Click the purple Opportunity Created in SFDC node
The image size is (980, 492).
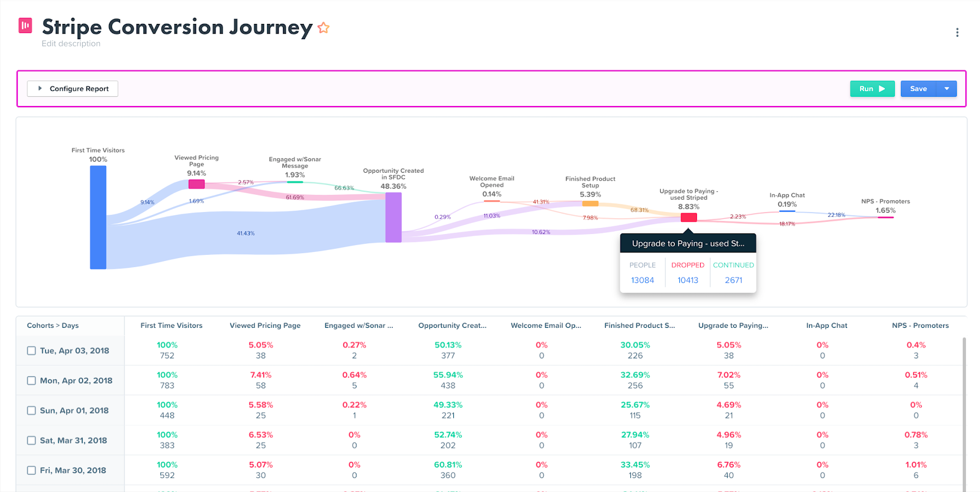[x=393, y=218]
